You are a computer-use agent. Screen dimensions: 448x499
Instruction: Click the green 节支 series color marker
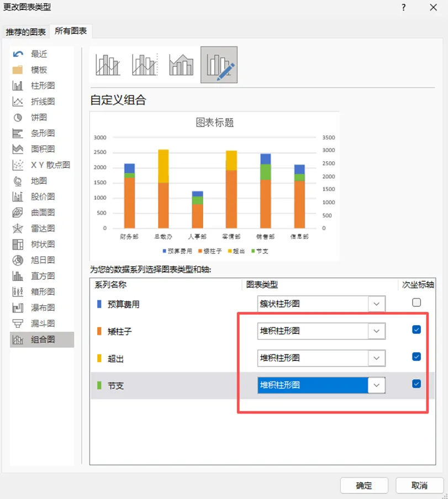pos(99,386)
